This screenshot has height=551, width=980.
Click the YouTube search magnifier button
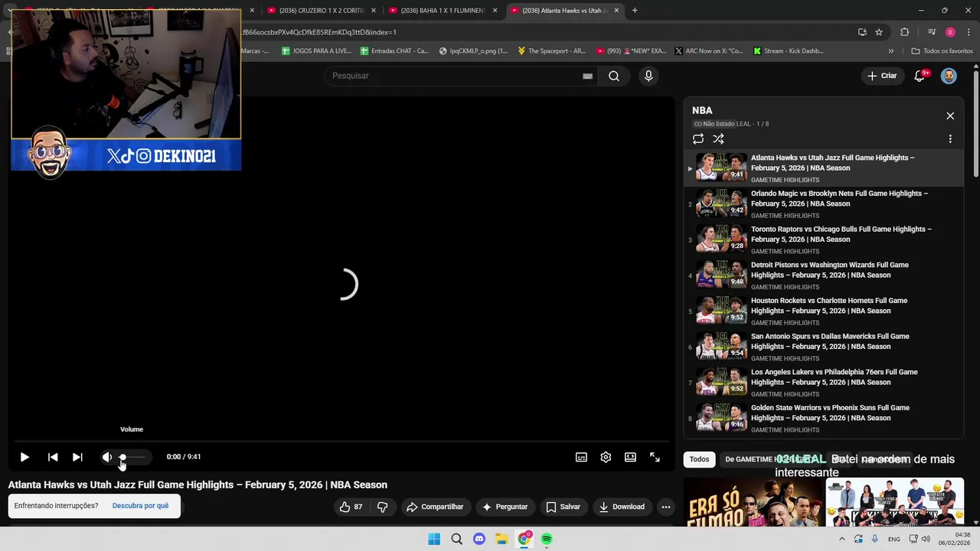tap(614, 76)
